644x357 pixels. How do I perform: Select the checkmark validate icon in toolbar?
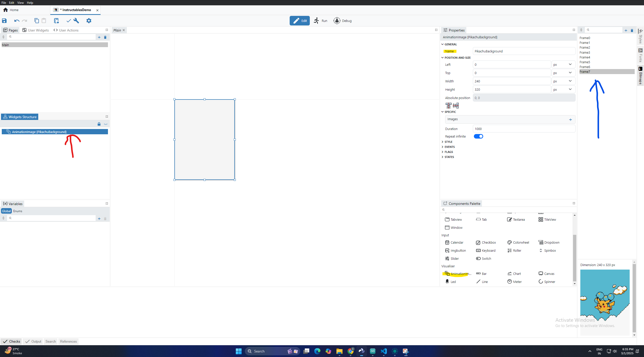pyautogui.click(x=68, y=20)
